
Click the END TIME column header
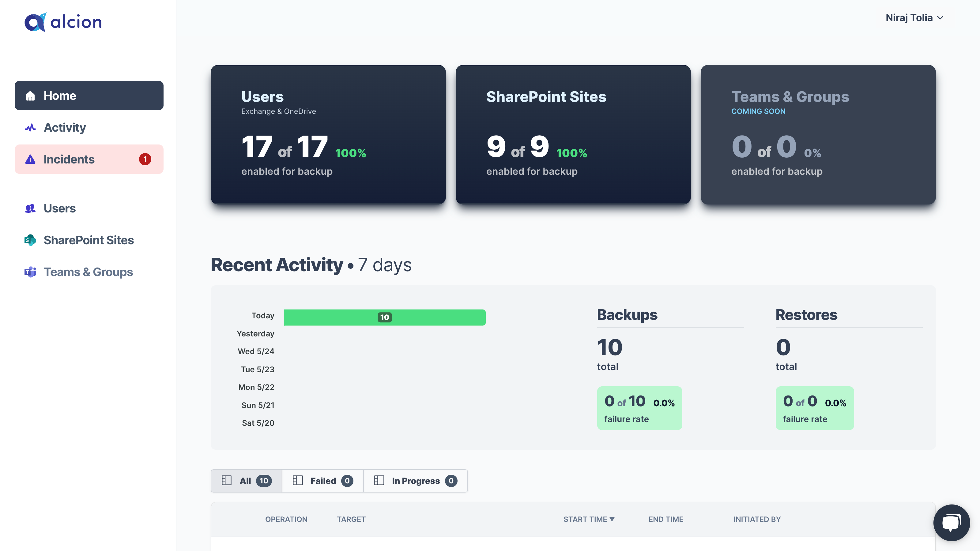pyautogui.click(x=666, y=519)
